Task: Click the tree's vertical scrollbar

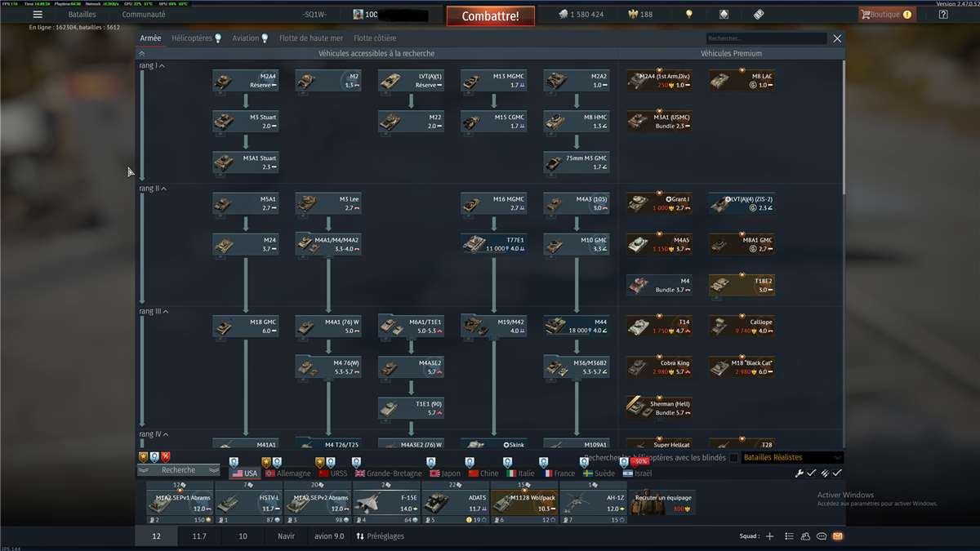Action: [x=844, y=122]
